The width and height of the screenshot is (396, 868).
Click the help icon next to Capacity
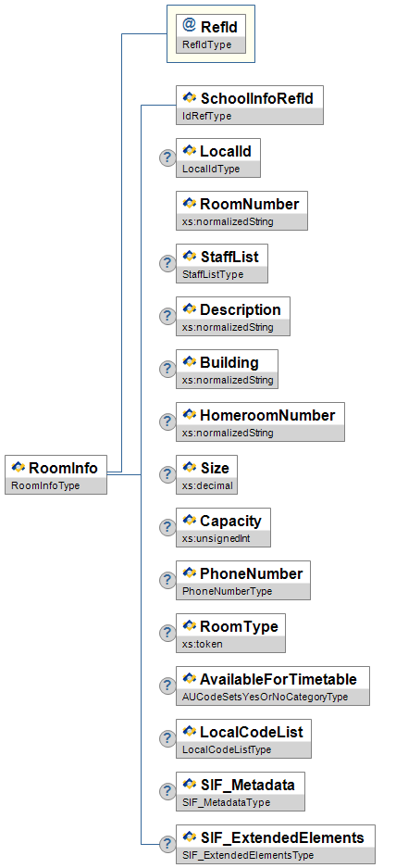point(167,527)
